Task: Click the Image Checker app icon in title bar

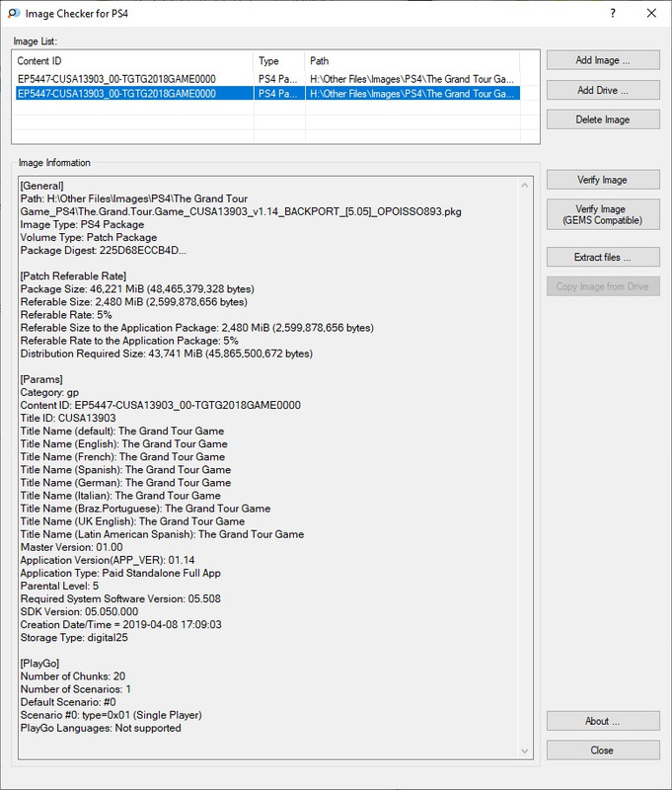Action: (x=14, y=13)
